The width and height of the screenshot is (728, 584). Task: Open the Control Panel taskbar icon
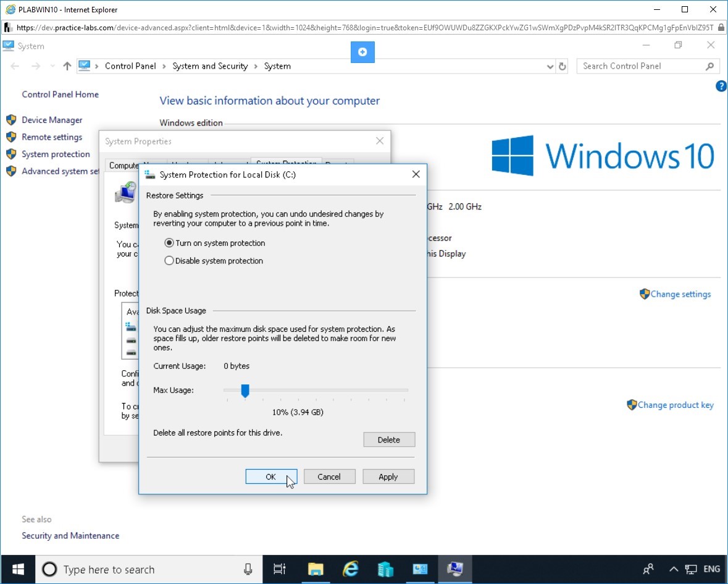point(420,569)
